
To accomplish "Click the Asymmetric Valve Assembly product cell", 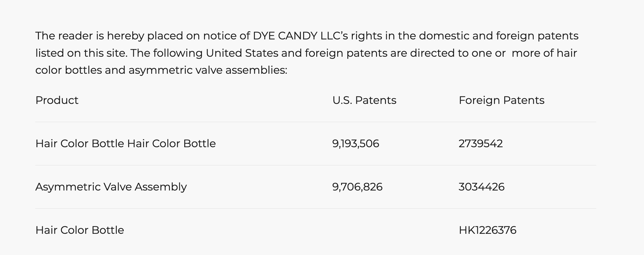I will pyautogui.click(x=111, y=187).
